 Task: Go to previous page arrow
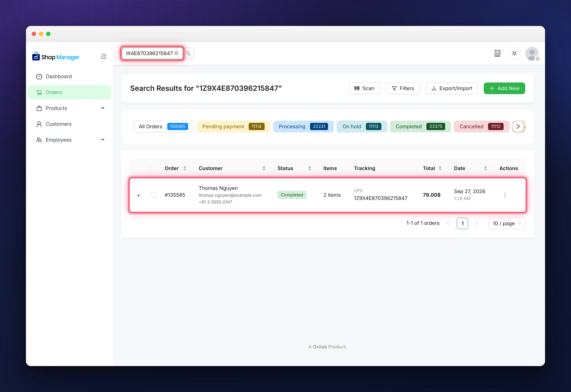point(448,223)
